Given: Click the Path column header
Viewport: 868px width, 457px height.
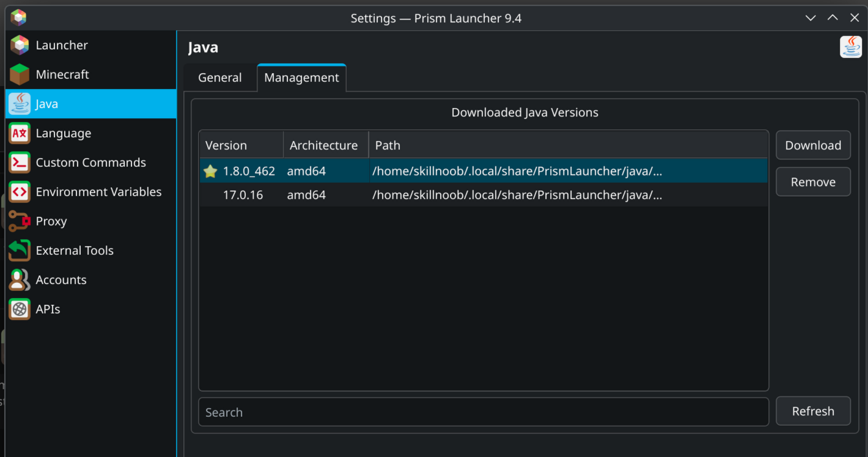Looking at the screenshot, I should [x=567, y=145].
